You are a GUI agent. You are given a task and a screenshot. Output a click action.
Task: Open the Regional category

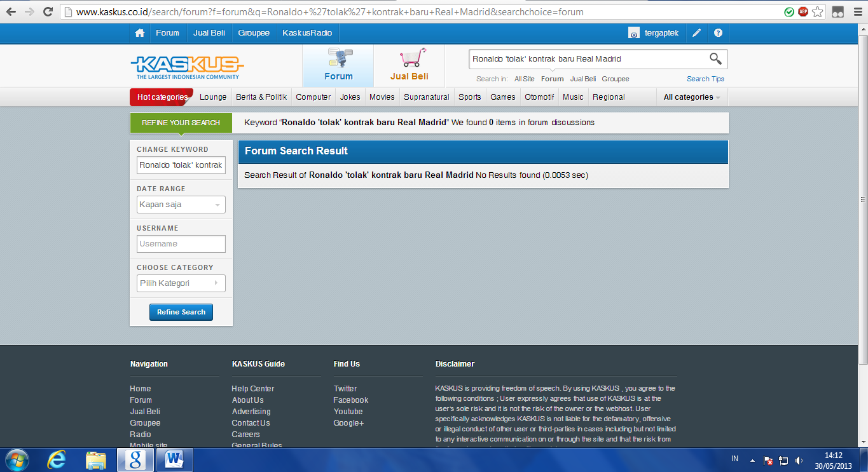click(609, 97)
